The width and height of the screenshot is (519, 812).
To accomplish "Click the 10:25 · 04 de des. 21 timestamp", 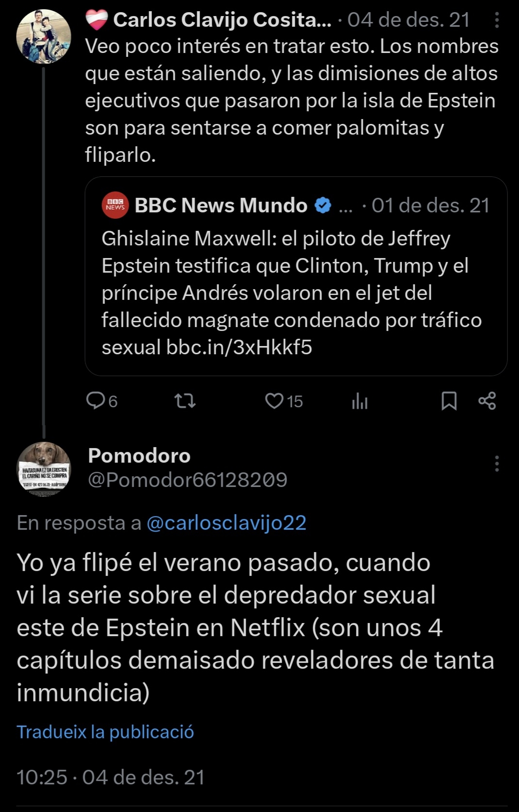I will 111,777.
